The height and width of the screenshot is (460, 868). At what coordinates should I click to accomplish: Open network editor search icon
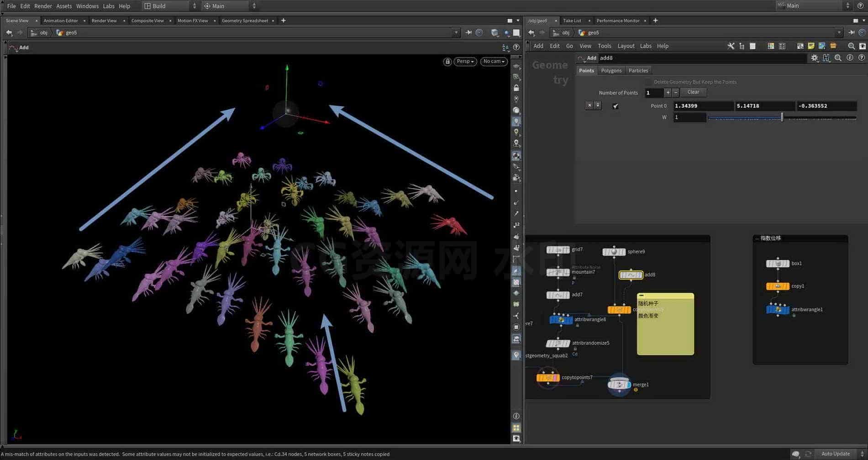[x=851, y=46]
